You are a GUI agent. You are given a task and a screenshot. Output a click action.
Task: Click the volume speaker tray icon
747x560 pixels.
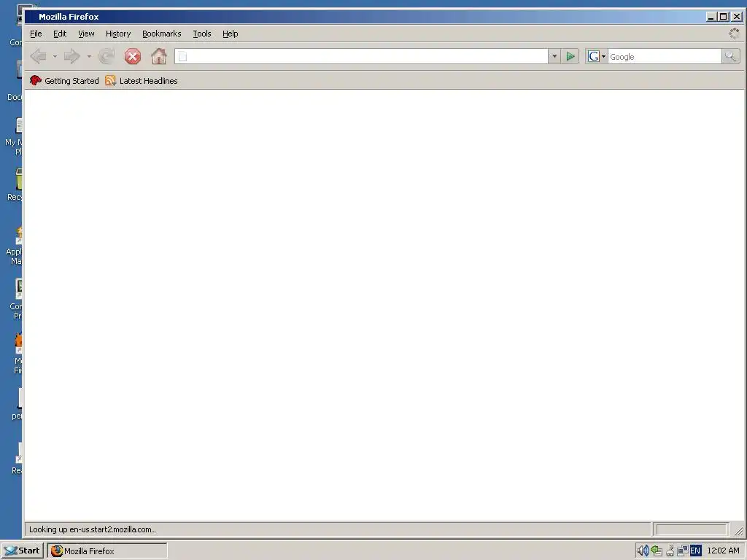(x=643, y=551)
